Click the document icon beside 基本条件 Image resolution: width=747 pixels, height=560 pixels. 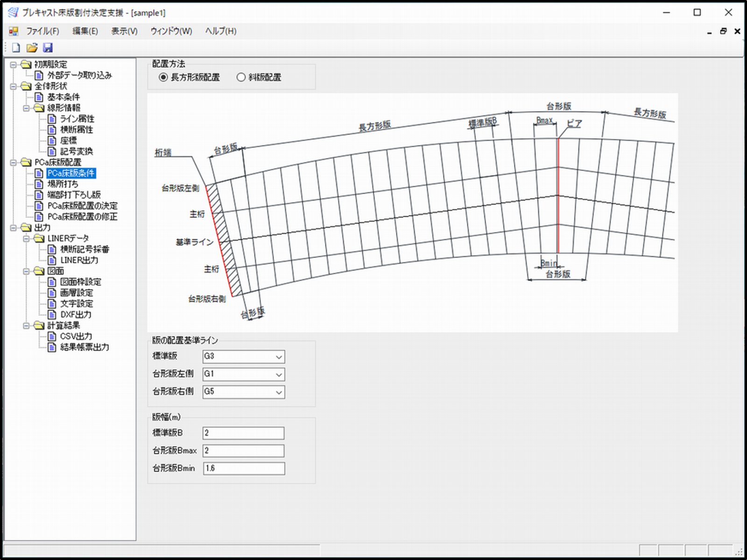pos(39,97)
